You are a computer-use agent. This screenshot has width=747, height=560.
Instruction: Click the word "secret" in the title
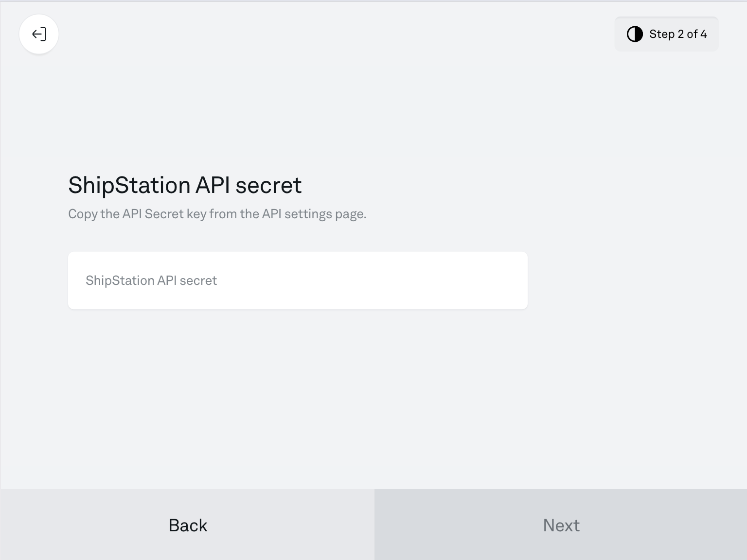click(x=268, y=185)
